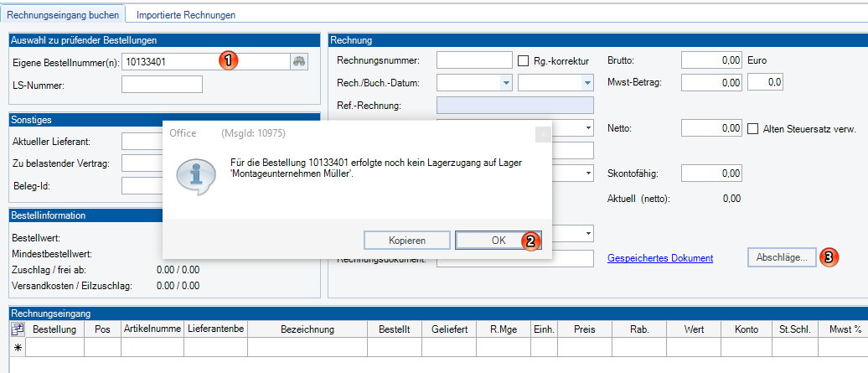The image size is (868, 373).
Task: Toggle the Alten Steuersatz verw. checkbox
Action: 752,128
